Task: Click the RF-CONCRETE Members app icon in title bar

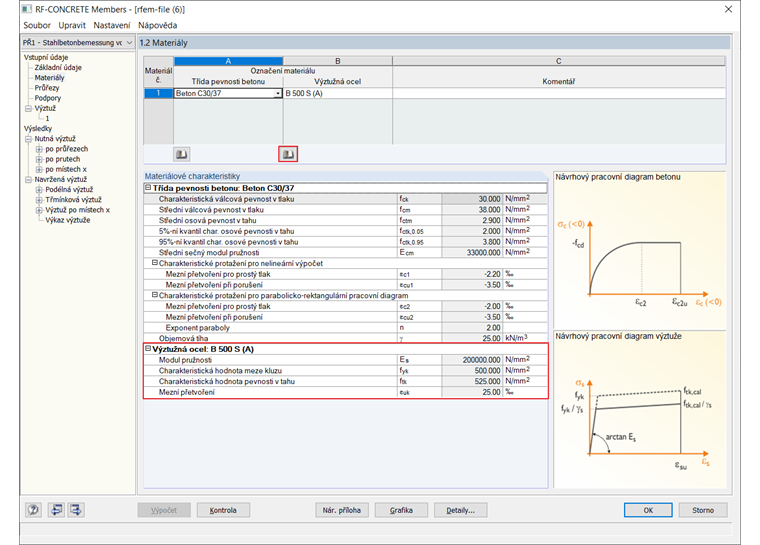Action: point(27,9)
